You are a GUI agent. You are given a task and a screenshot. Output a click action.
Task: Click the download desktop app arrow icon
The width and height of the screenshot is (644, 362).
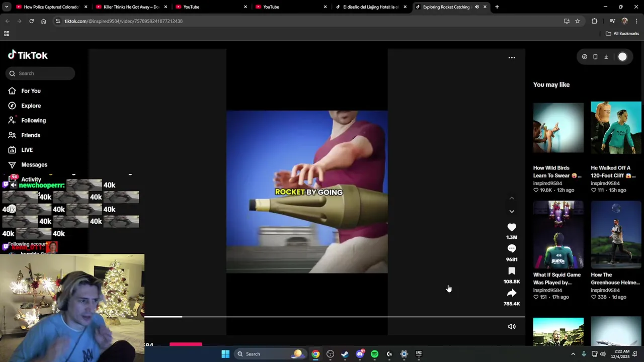pyautogui.click(x=606, y=57)
